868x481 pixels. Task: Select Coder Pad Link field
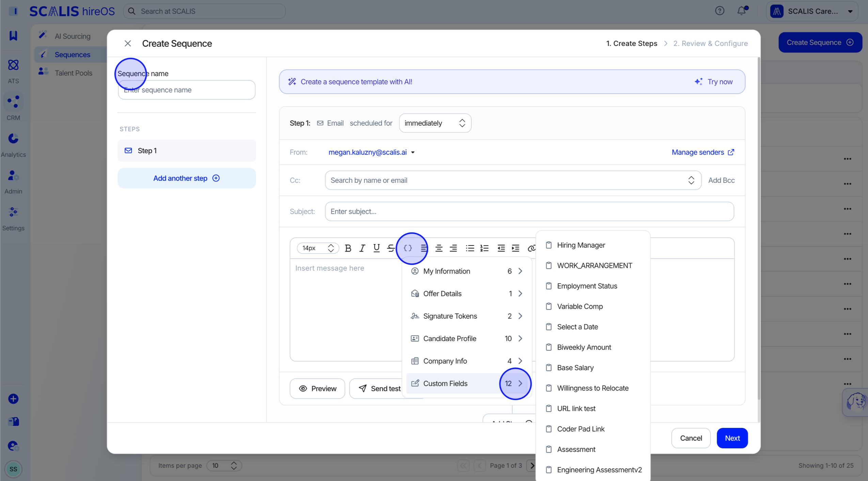[593, 429]
